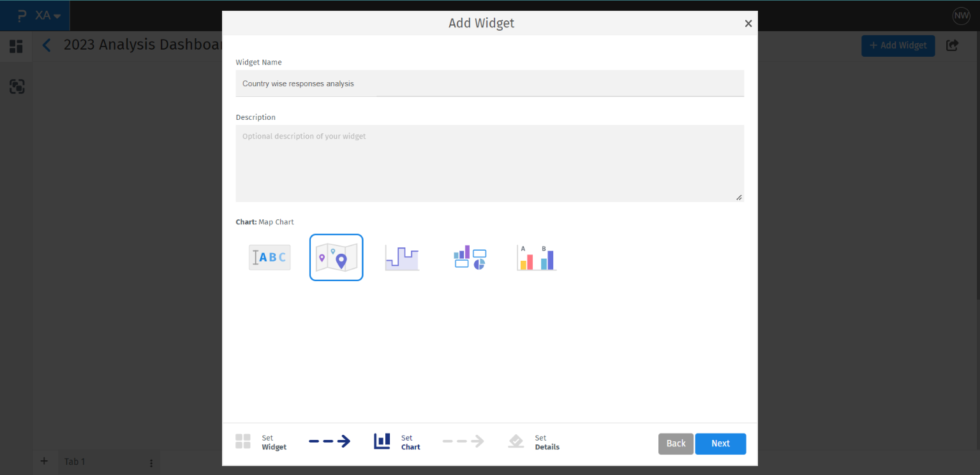This screenshot has width=980, height=475.
Task: Open the dashboard grid icon in sidebar
Action: pyautogui.click(x=16, y=47)
